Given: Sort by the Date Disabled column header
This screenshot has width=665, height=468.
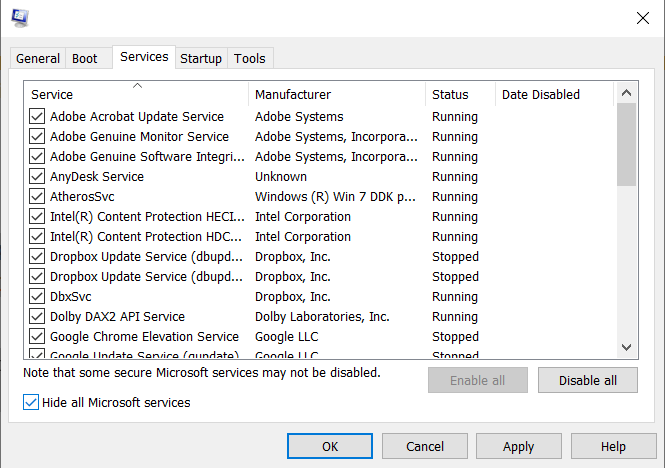Looking at the screenshot, I should click(x=554, y=94).
